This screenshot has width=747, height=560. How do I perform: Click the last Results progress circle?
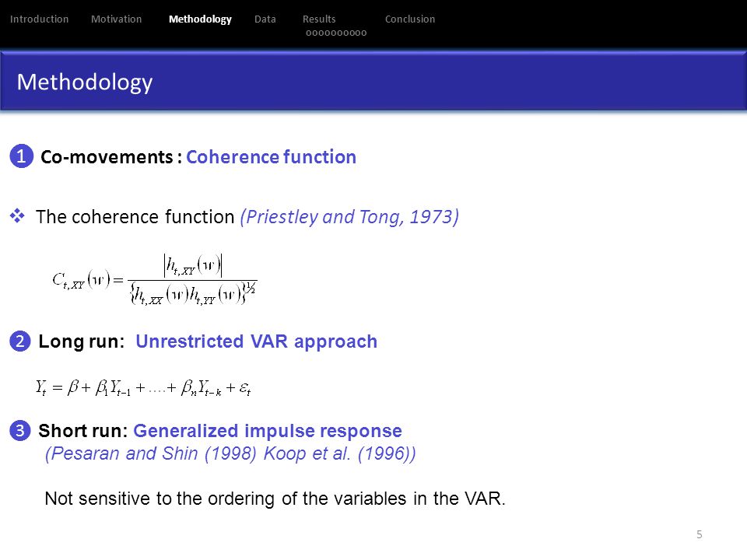364,33
